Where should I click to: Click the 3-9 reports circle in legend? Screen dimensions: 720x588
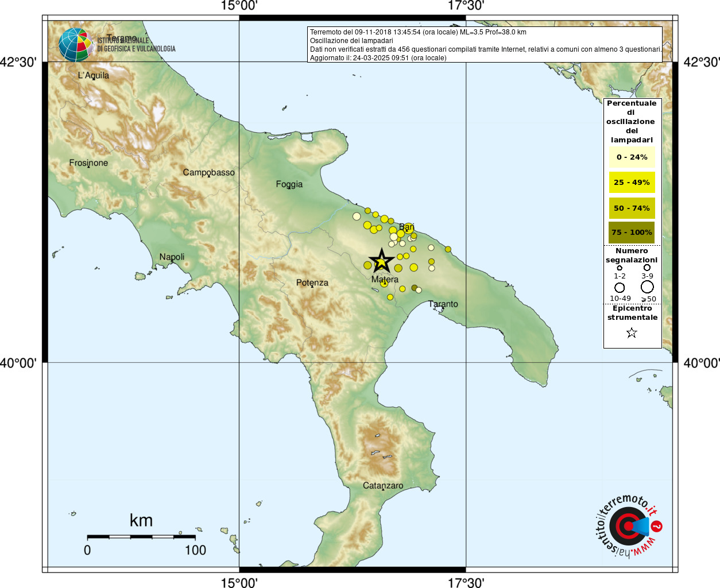click(x=647, y=268)
